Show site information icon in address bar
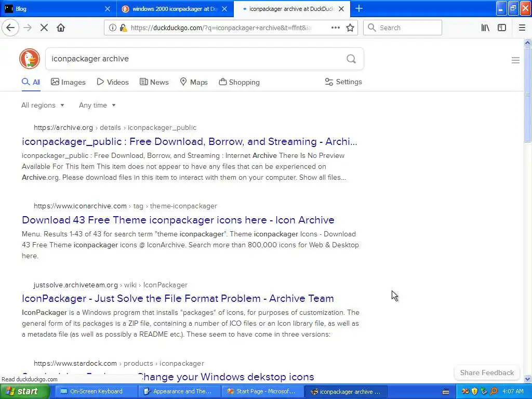Screen dimensions: 532x399 coord(112,28)
